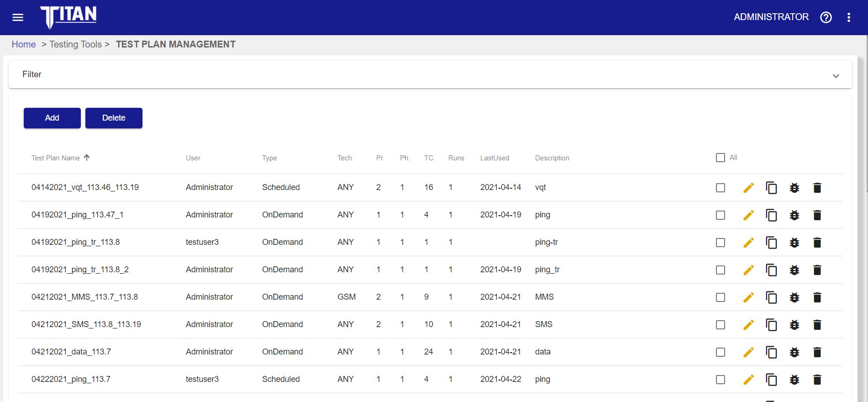Sort table by Description column
868x402 pixels.
(552, 158)
